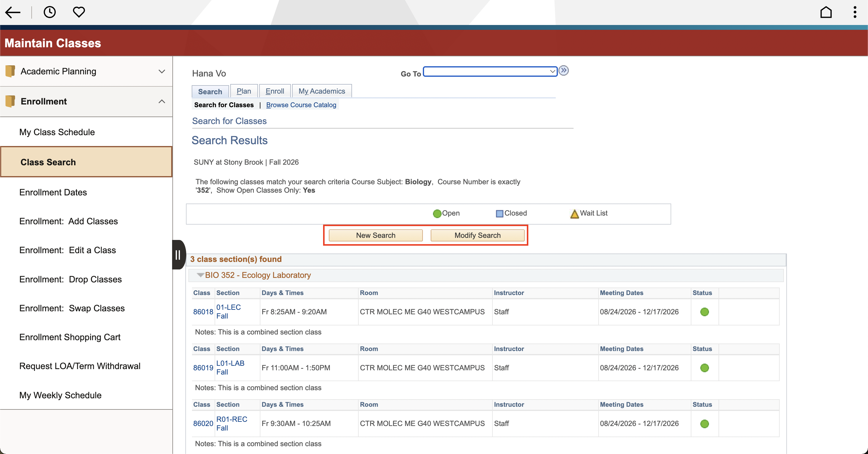The image size is (868, 454).
Task: Switch to the Plan tab
Action: tap(244, 91)
